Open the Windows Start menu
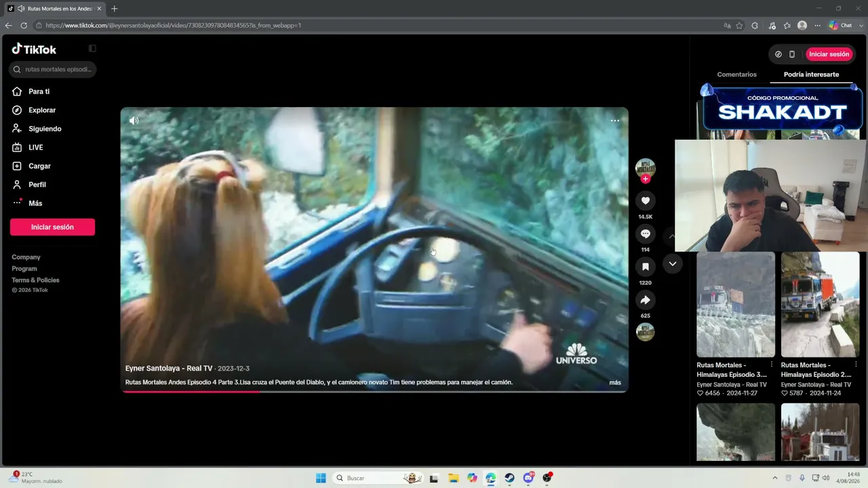 [321, 478]
